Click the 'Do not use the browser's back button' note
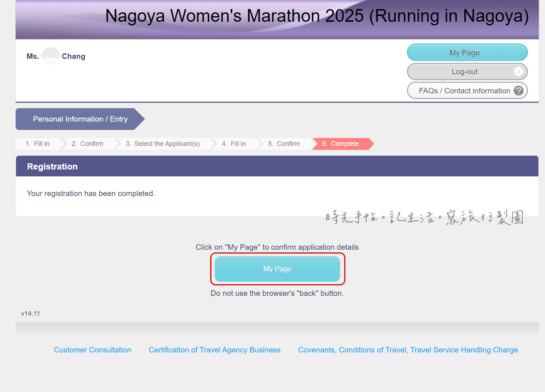 tap(277, 293)
